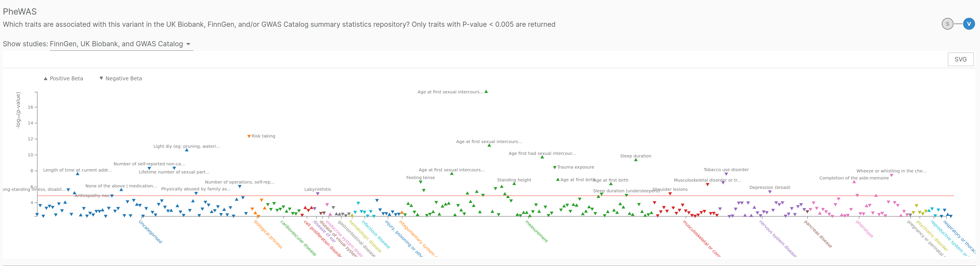Click the PheWAS section heading
This screenshot has height=266, width=980.
(20, 11)
